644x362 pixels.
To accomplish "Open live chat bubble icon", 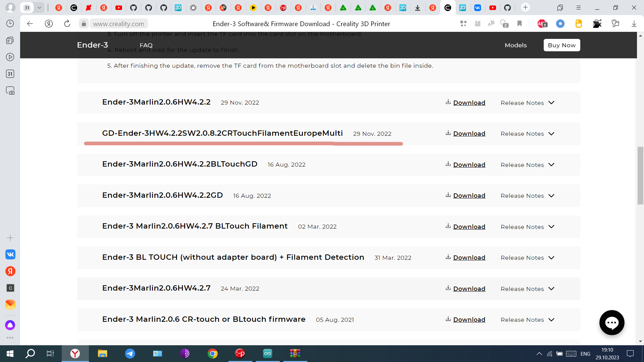I will tap(611, 322).
